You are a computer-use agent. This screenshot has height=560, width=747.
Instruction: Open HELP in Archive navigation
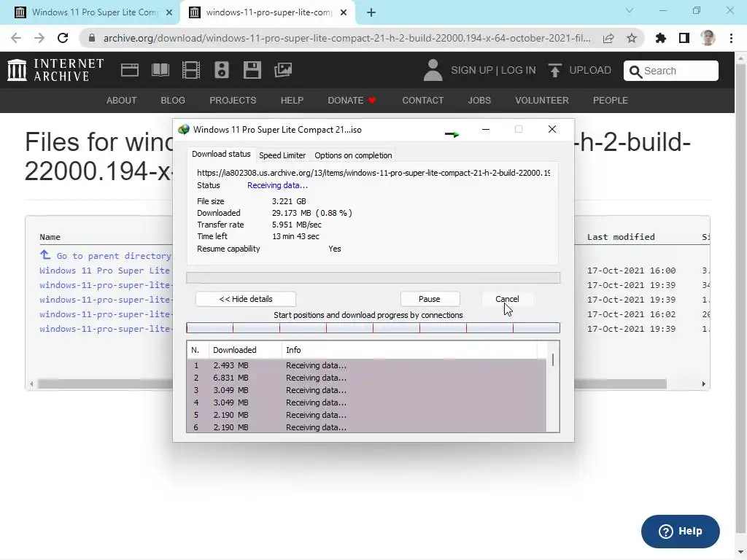(x=292, y=101)
